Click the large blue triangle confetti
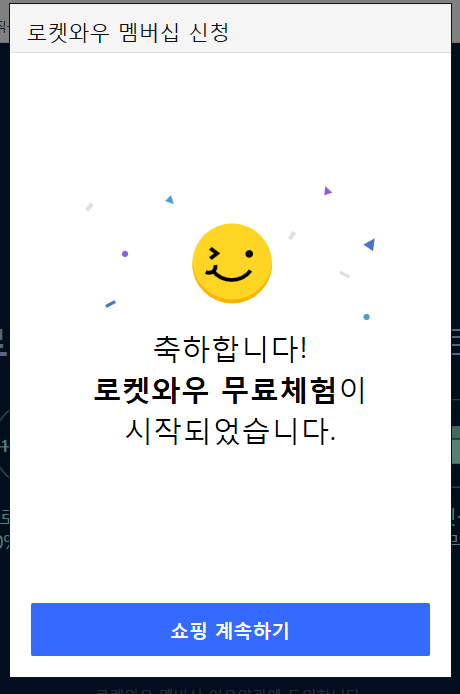 [370, 244]
